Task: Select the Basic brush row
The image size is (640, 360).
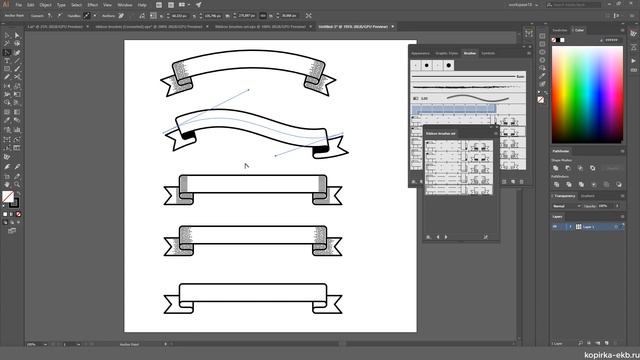Action: (x=468, y=76)
